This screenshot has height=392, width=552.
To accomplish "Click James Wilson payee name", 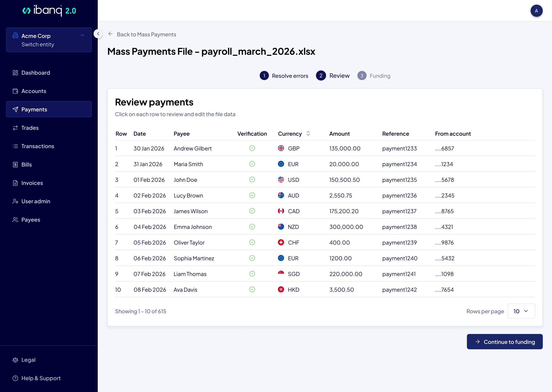I will (x=191, y=211).
